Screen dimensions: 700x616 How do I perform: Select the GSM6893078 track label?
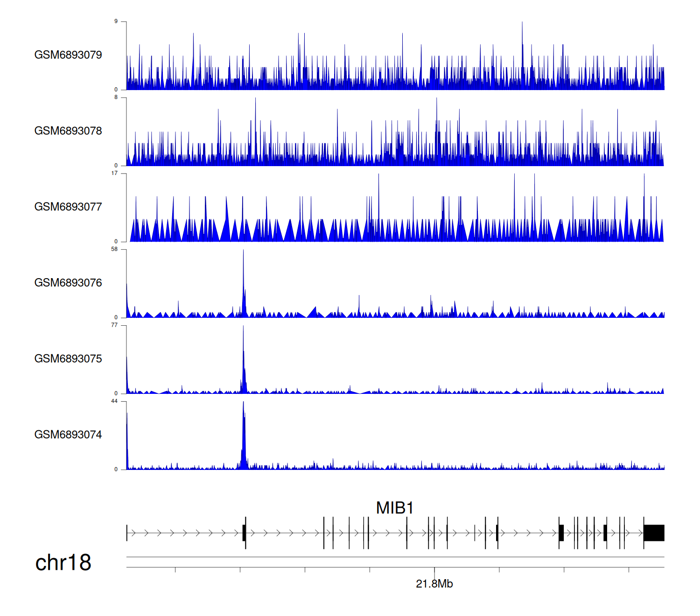(68, 131)
